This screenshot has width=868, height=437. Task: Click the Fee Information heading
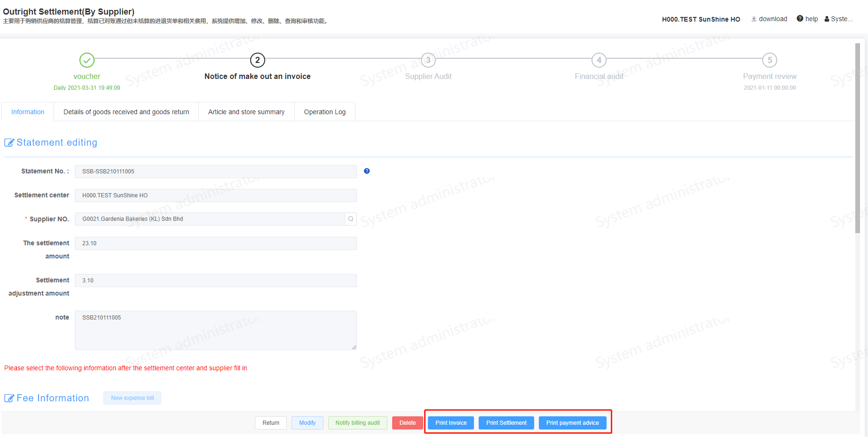(53, 398)
